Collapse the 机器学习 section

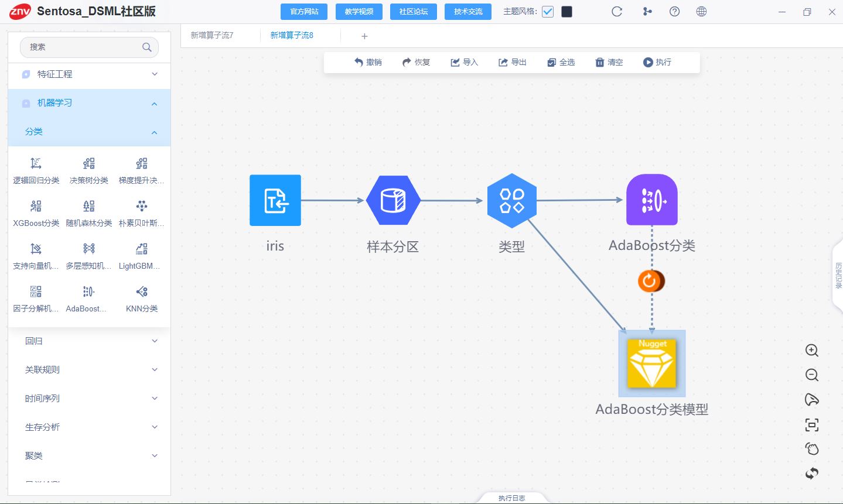pyautogui.click(x=90, y=103)
